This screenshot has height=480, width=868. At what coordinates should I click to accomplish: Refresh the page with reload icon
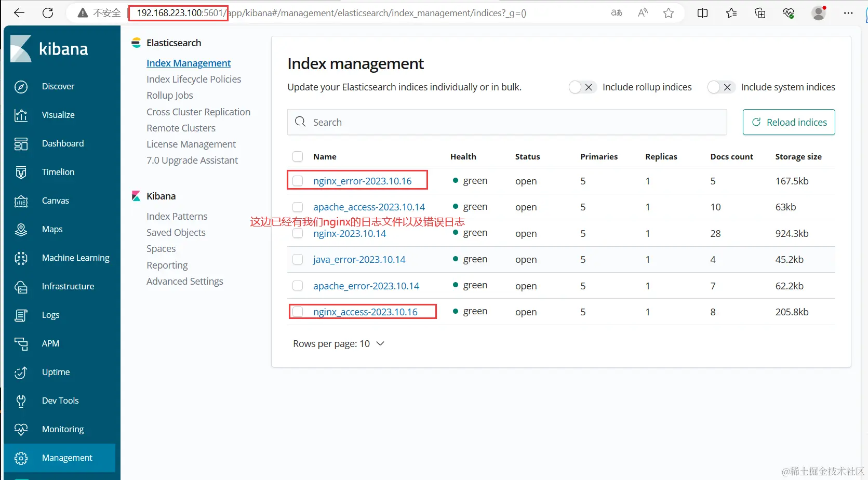48,13
